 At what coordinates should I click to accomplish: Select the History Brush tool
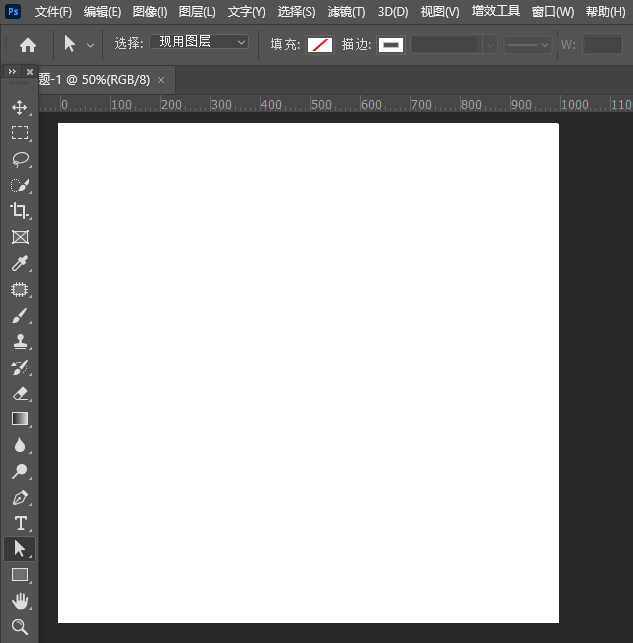(20, 367)
